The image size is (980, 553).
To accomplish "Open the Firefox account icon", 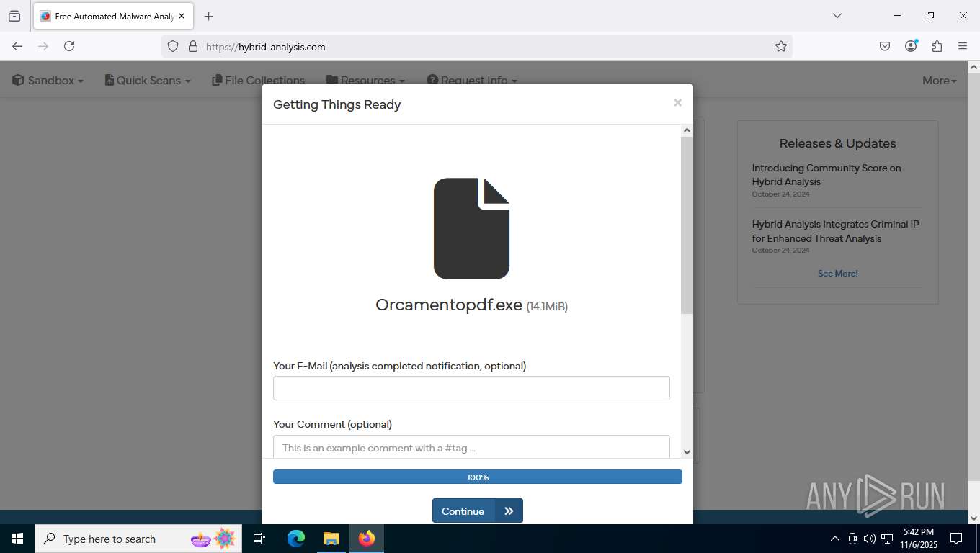I will [911, 46].
